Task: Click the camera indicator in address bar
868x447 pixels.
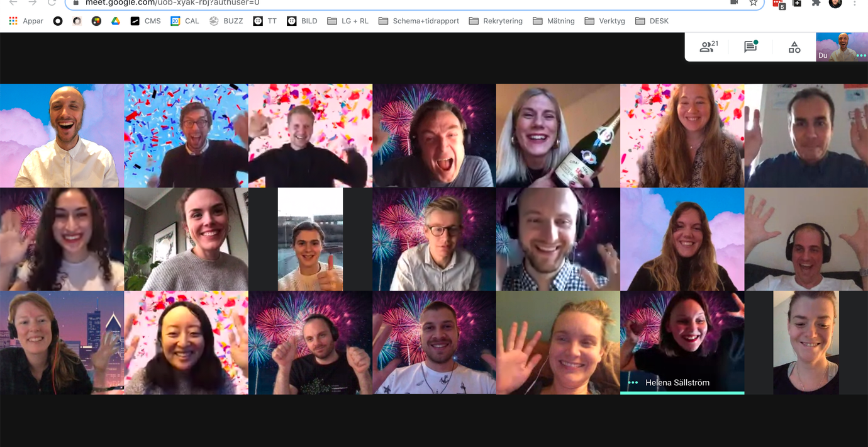Action: click(x=733, y=3)
